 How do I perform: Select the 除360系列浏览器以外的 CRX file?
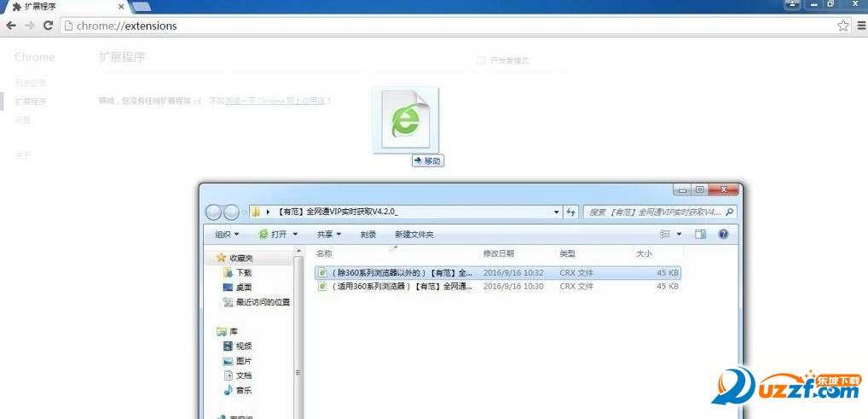pos(392,273)
